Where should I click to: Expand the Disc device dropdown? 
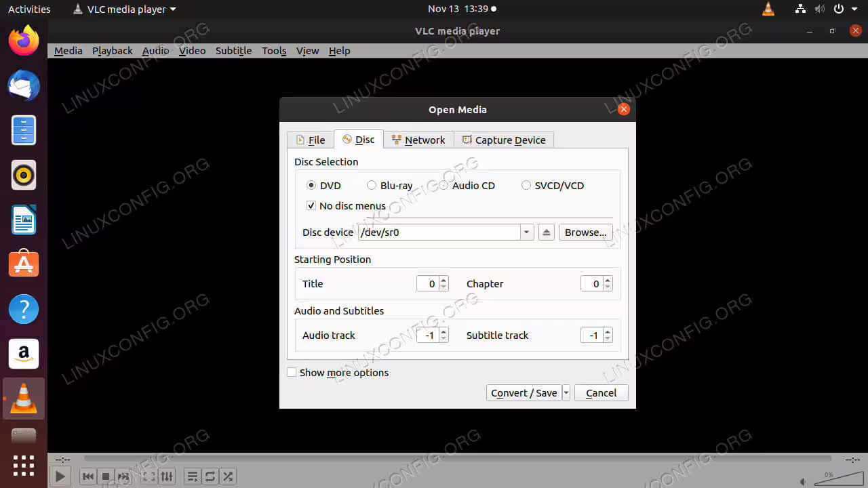pos(527,232)
